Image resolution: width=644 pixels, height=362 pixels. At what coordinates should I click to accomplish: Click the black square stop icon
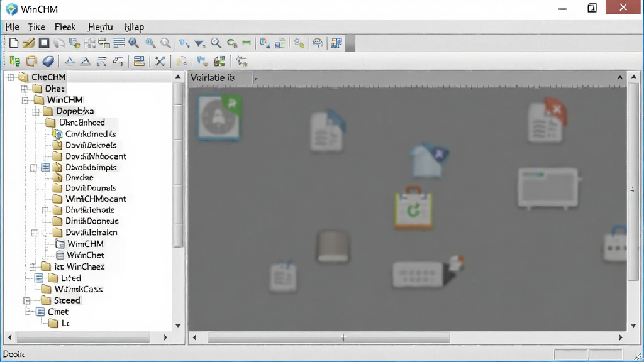pos(44,43)
